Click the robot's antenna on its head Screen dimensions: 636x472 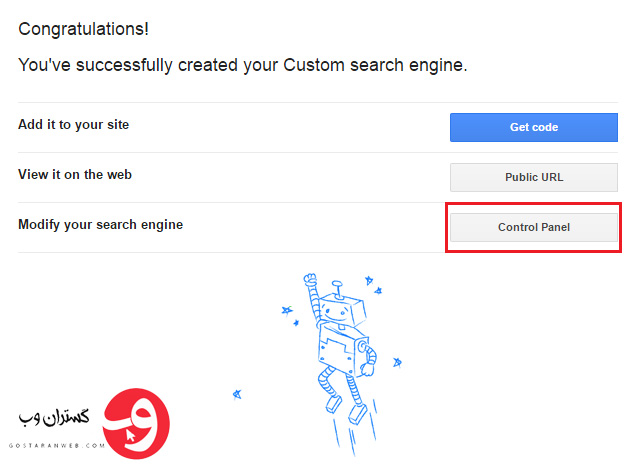[337, 289]
